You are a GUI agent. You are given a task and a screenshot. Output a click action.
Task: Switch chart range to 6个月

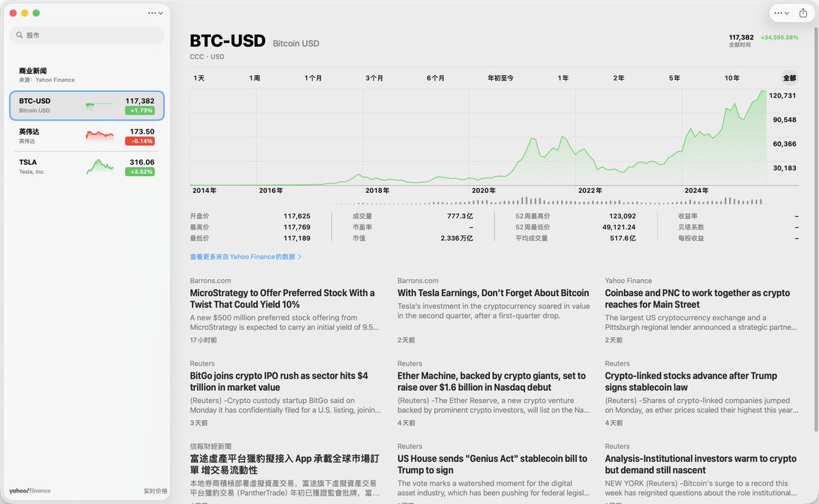point(436,78)
